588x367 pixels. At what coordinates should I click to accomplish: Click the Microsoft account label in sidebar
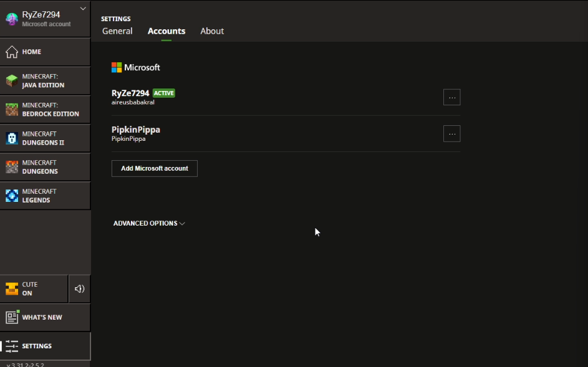point(46,24)
